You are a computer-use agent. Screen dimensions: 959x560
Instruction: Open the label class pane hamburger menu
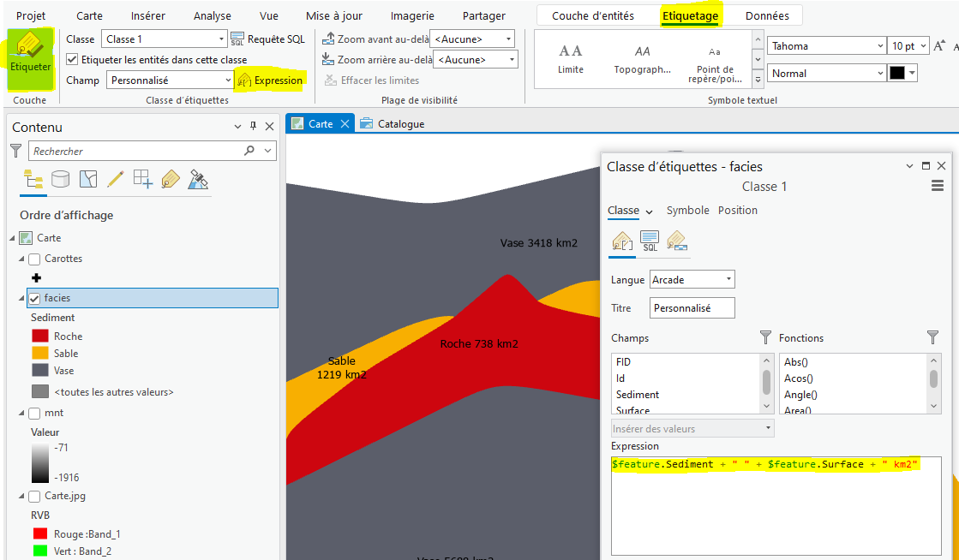point(938,187)
